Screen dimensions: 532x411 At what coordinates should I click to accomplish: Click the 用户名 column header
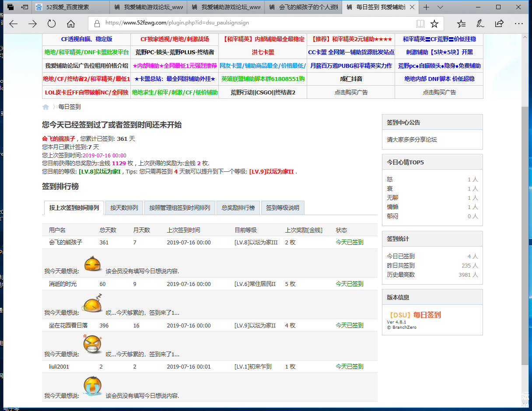tap(57, 230)
